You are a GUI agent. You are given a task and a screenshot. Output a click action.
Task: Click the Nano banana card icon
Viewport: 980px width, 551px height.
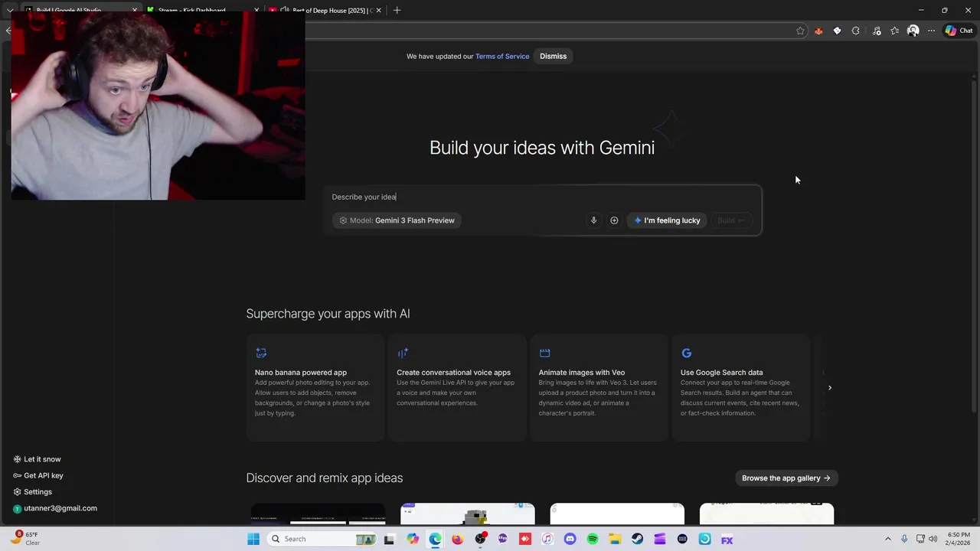261,353
